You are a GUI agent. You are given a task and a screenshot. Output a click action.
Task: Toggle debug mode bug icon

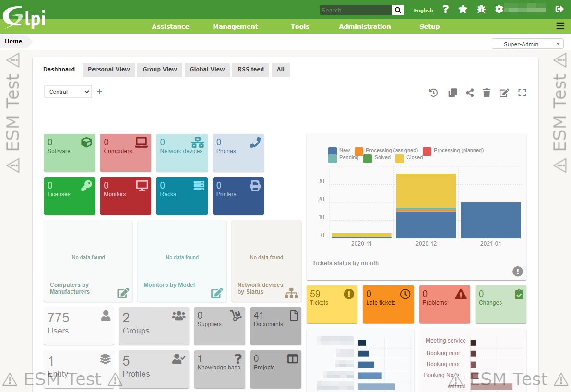(x=481, y=9)
